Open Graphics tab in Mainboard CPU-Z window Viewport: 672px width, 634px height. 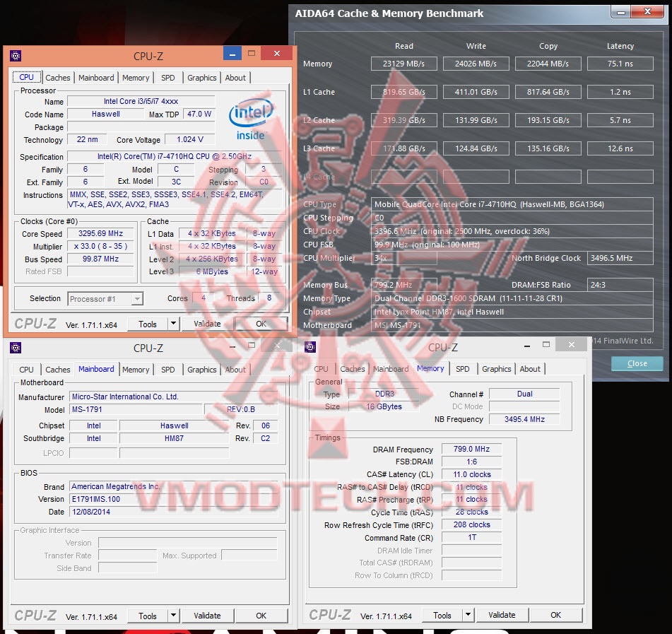pyautogui.click(x=202, y=370)
